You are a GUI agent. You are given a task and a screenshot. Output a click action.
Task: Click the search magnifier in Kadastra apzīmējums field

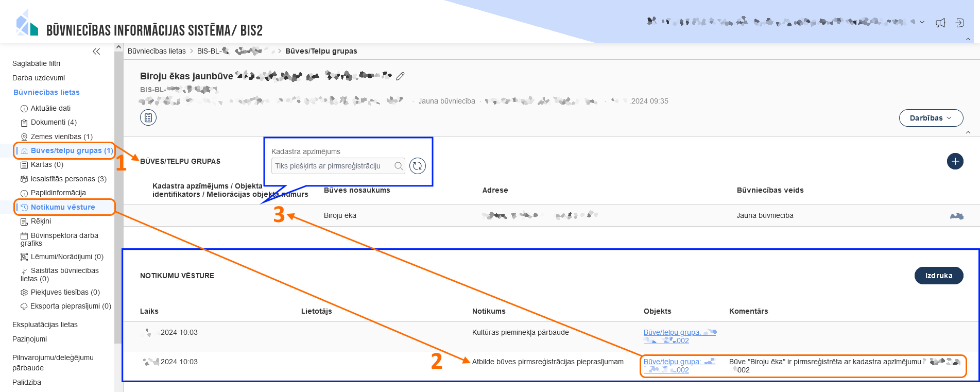pos(398,166)
